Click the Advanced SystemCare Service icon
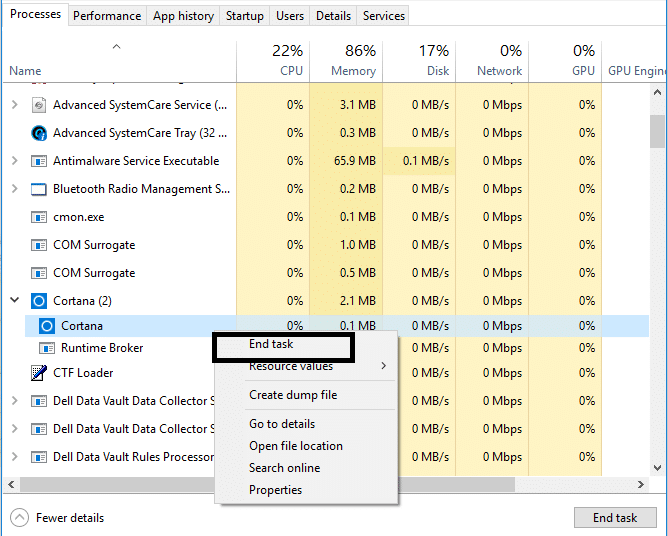 point(39,105)
